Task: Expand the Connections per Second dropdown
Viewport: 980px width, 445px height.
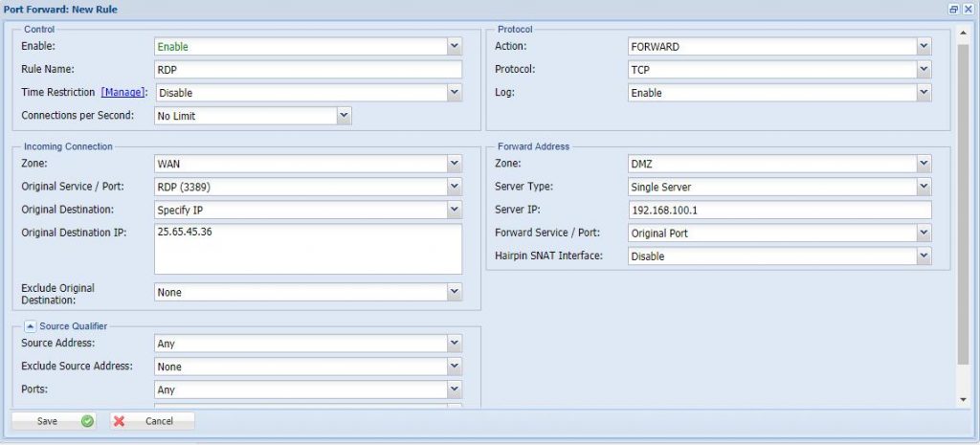Action: [x=344, y=116]
